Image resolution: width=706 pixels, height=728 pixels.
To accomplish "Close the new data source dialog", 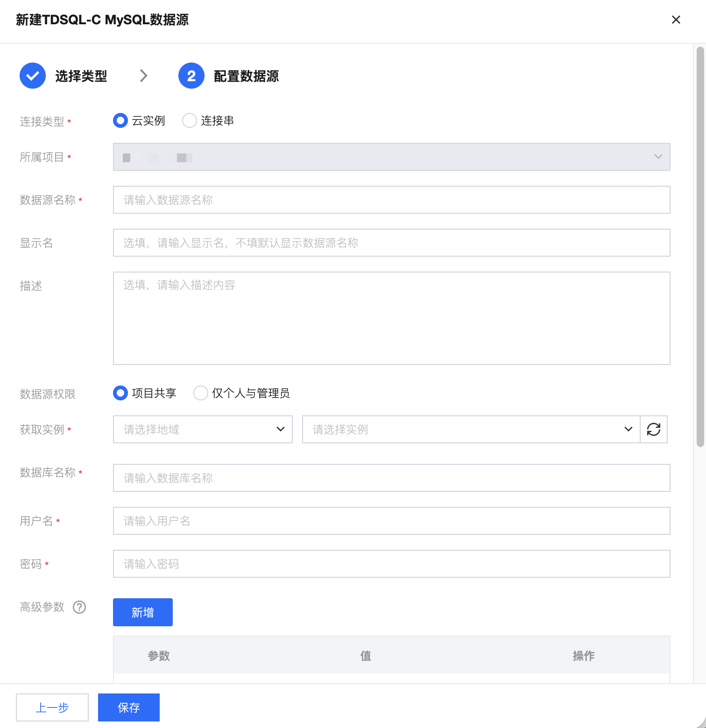I will point(676,20).
